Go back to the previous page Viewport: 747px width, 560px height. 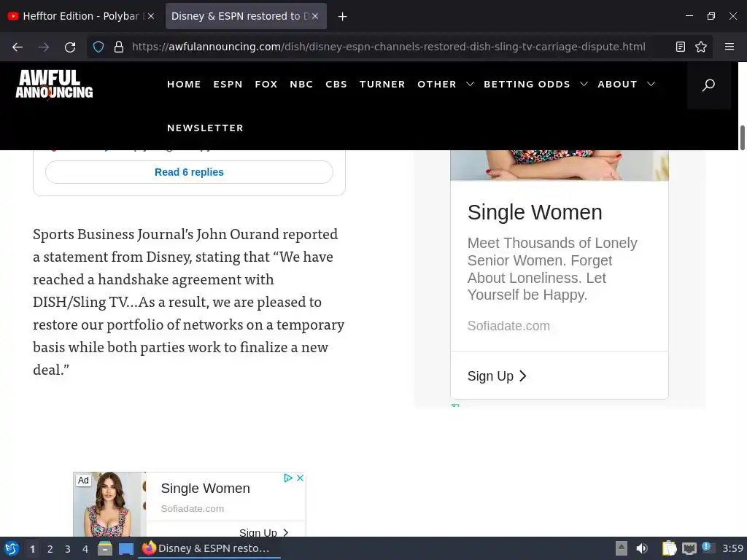(x=18, y=47)
